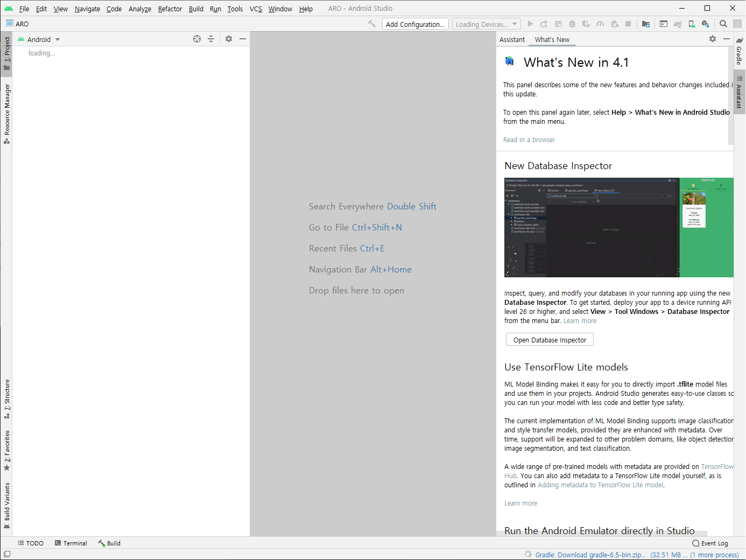The image size is (746, 560).
Task: Select the What's New tab
Action: click(552, 39)
